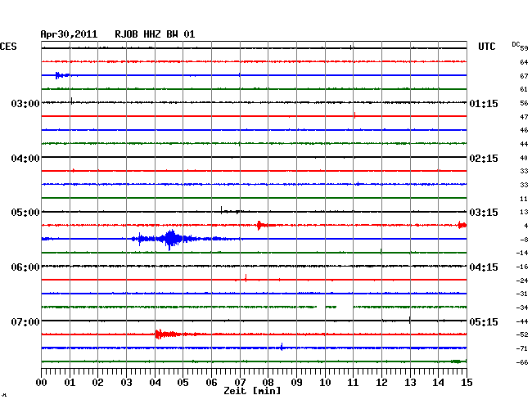Click the channel code HHZ
Viewport: 532px width, 404px height.
point(152,34)
